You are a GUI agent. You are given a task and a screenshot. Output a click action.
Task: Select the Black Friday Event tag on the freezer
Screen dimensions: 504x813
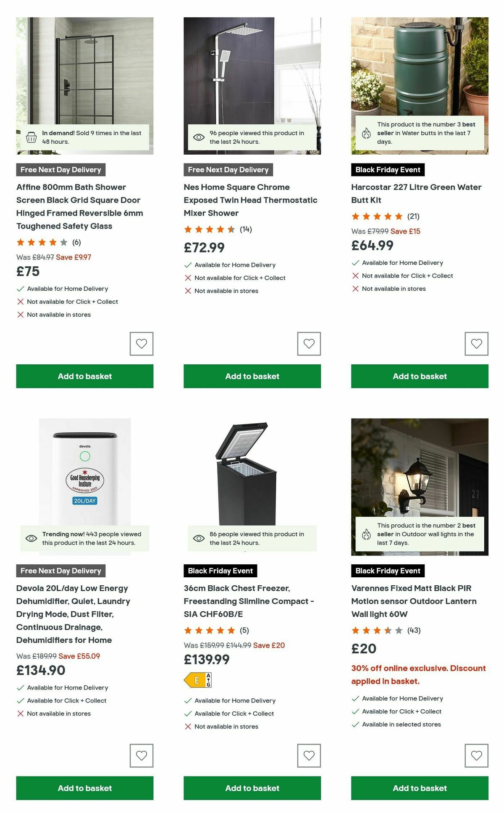[x=220, y=571]
